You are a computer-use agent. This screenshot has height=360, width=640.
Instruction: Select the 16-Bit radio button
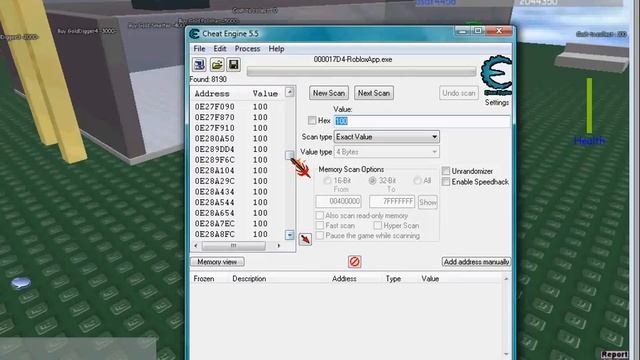pyautogui.click(x=327, y=180)
